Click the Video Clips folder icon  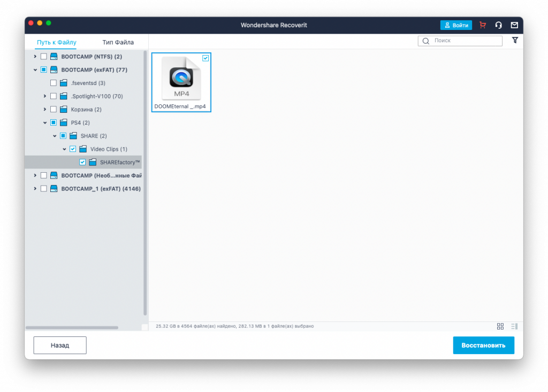tap(83, 149)
